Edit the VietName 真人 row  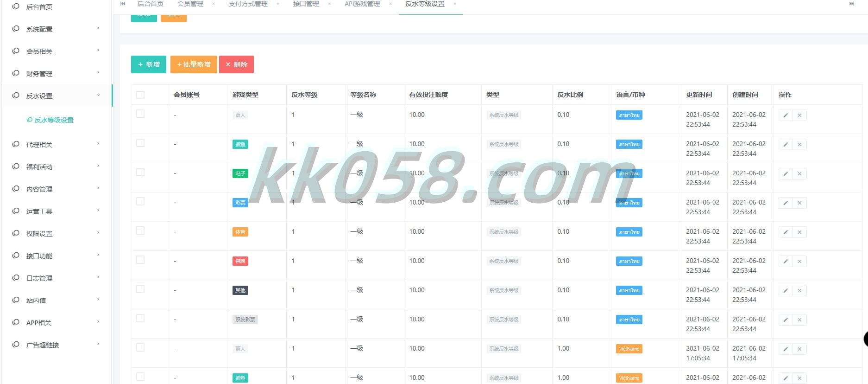786,349
